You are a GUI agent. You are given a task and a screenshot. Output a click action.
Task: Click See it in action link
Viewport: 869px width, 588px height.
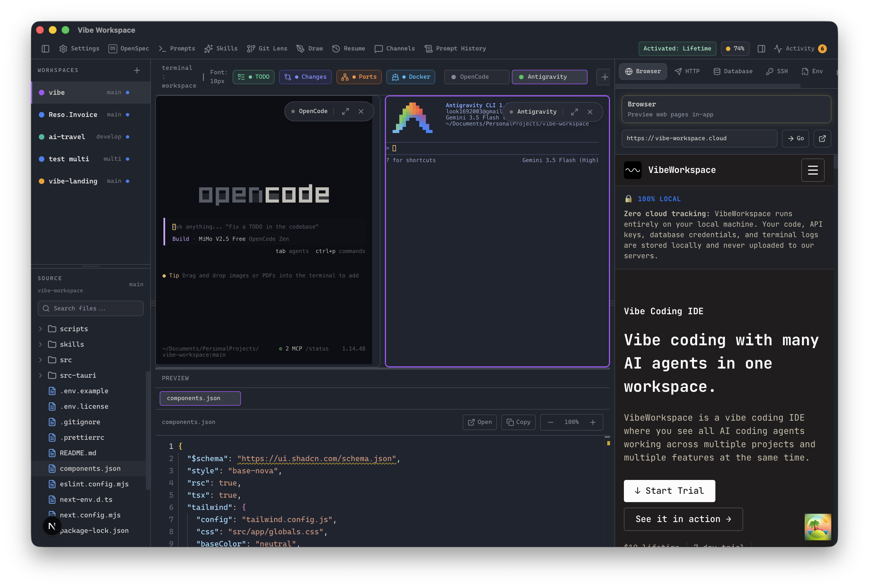[683, 520]
